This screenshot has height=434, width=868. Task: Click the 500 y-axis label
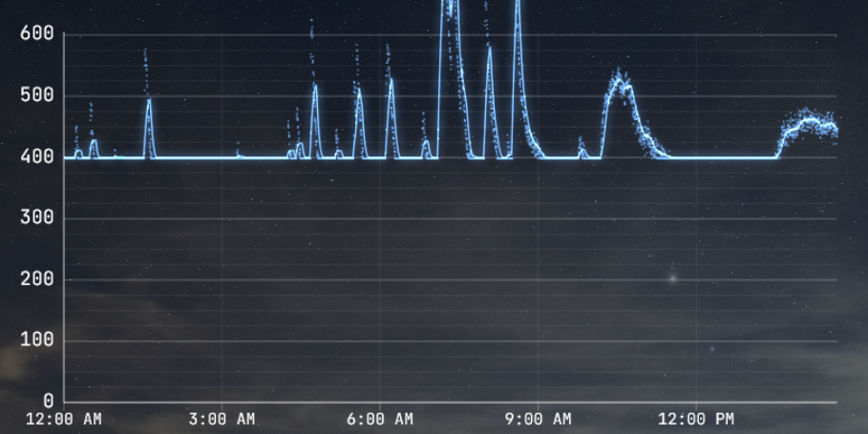(x=36, y=95)
